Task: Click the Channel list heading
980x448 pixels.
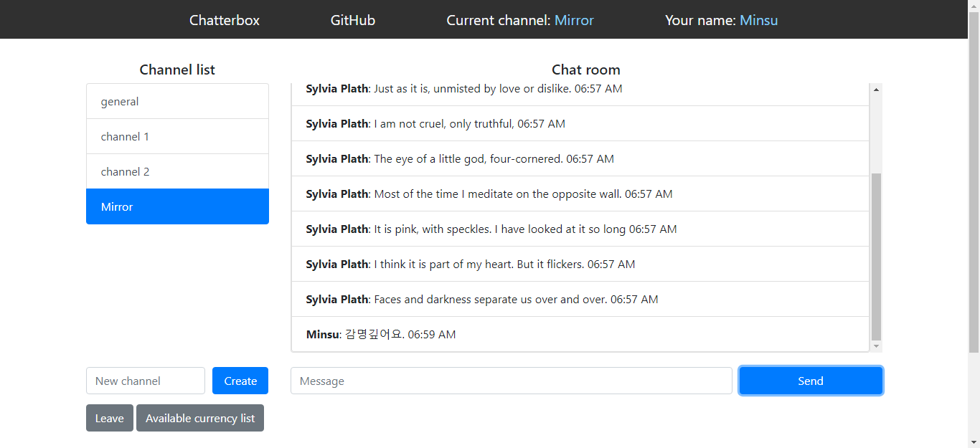Action: click(177, 70)
